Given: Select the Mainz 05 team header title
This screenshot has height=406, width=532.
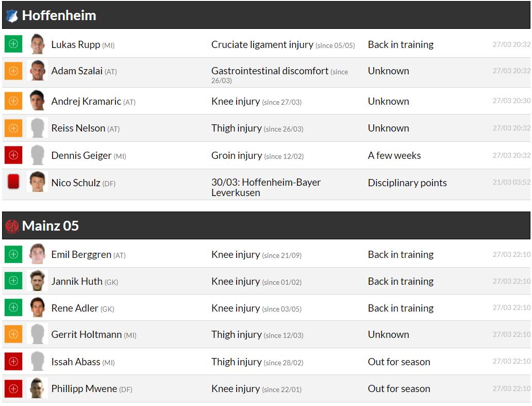Looking at the screenshot, I should [x=51, y=226].
